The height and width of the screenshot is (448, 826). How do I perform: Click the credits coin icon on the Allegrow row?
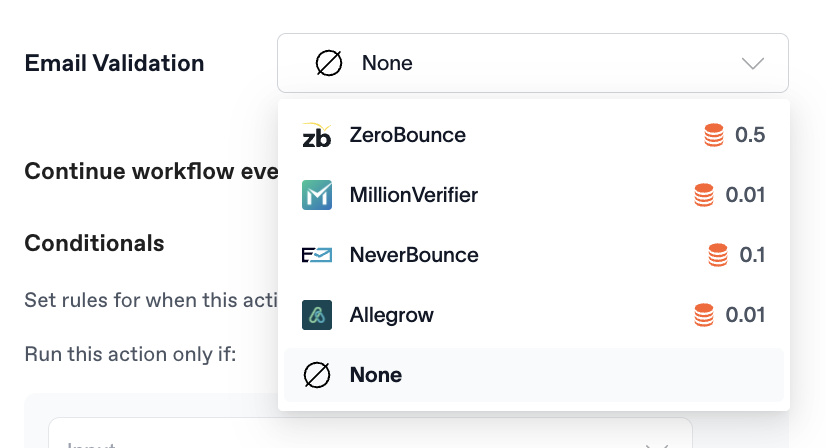(x=705, y=315)
